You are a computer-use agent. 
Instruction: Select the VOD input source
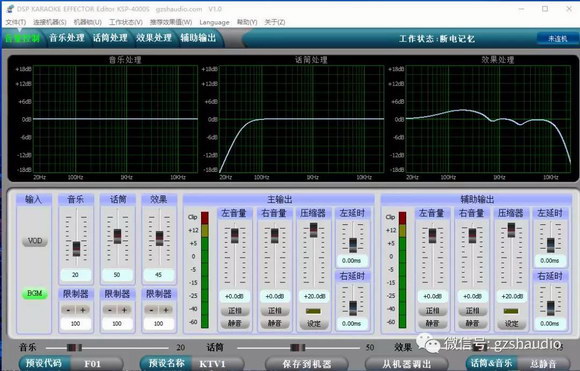tap(35, 241)
